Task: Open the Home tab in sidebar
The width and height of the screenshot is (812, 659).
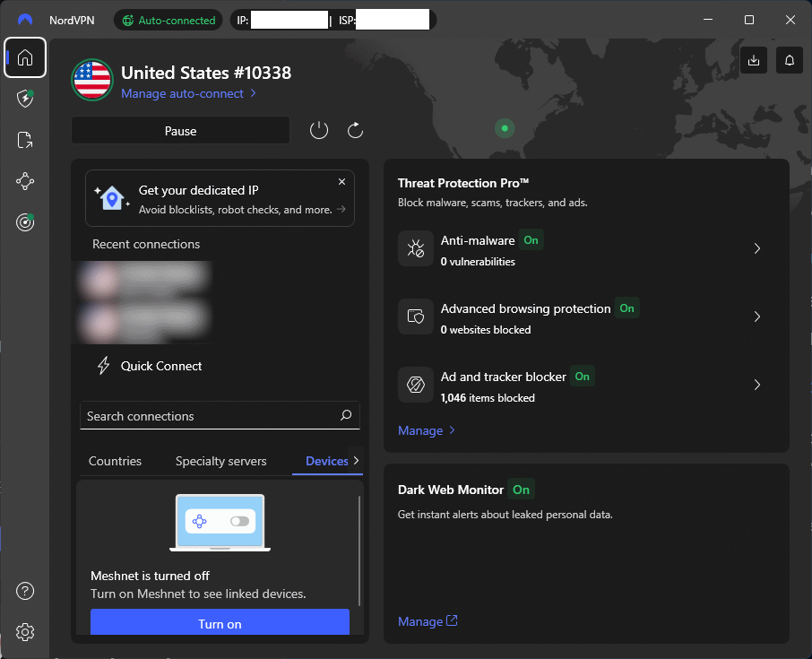Action: pos(25,57)
